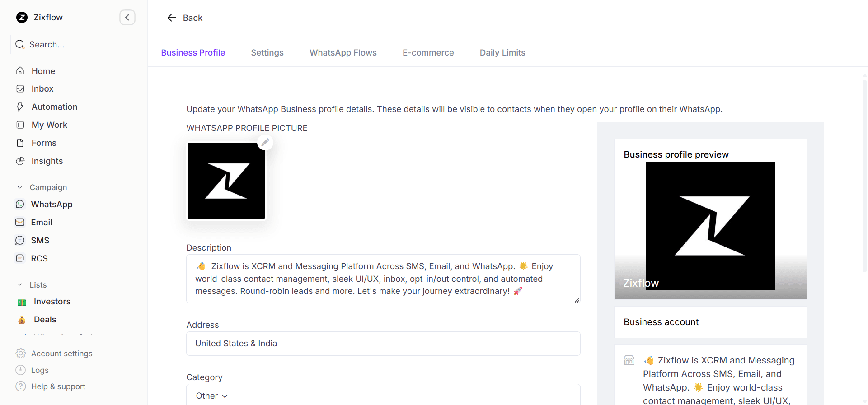
Task: Open My Work page
Action: point(49,125)
